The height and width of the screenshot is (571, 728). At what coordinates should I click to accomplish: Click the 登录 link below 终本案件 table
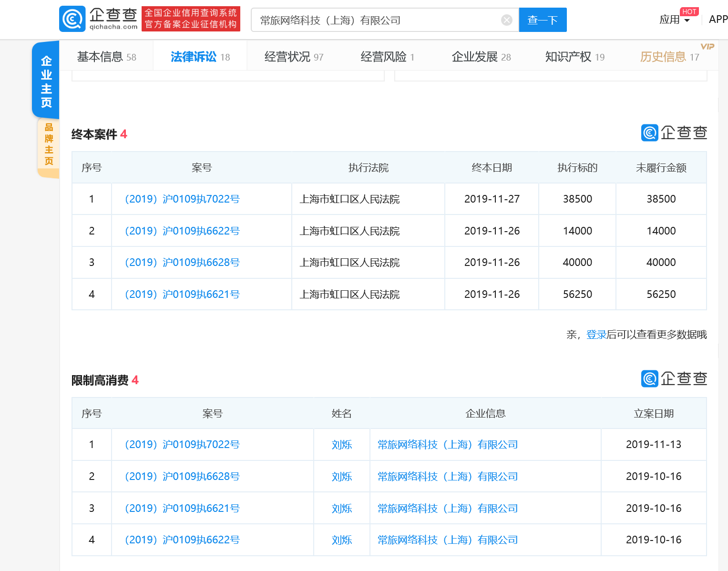[x=596, y=335]
